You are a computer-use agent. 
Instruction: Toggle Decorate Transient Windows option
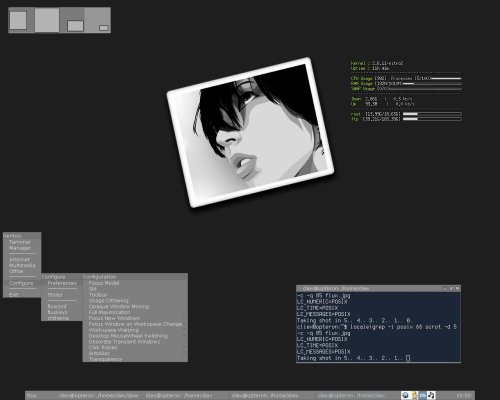click(x=135, y=342)
